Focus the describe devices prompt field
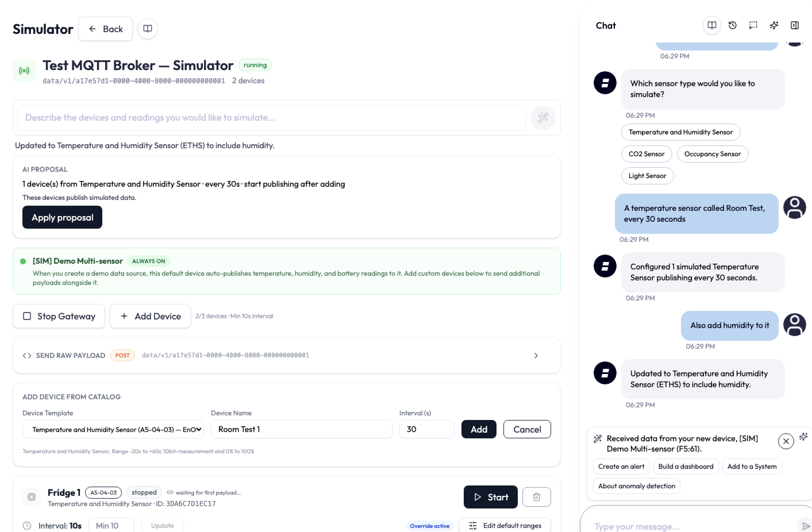This screenshot has height=532, width=812. click(272, 118)
